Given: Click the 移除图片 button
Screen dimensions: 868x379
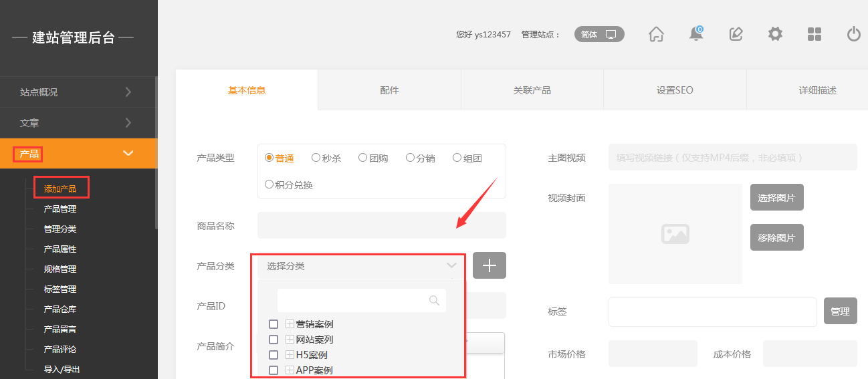Looking at the screenshot, I should pyautogui.click(x=776, y=237).
